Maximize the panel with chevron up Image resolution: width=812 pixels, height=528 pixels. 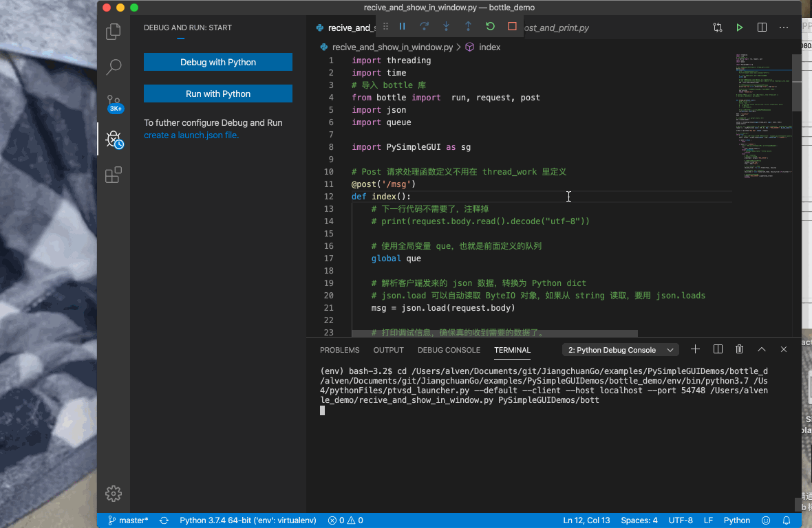pos(762,349)
